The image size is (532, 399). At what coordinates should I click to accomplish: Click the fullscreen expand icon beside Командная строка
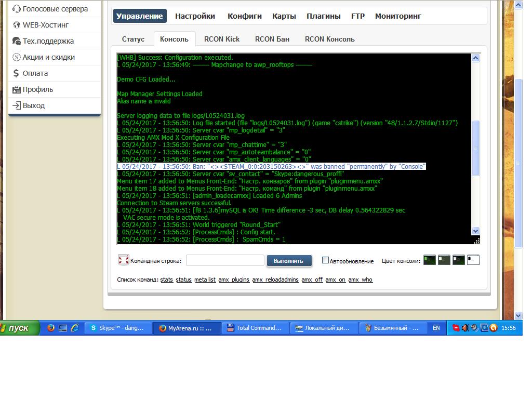click(123, 260)
